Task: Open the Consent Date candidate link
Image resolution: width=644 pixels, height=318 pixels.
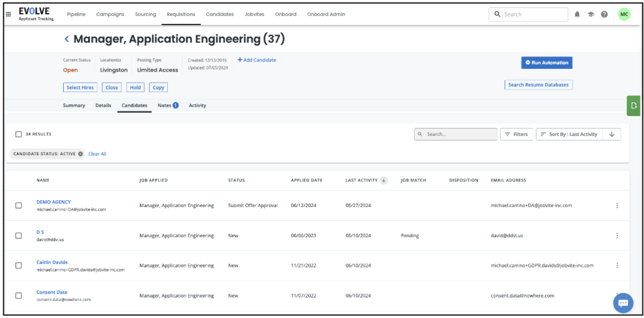Action: [x=52, y=292]
